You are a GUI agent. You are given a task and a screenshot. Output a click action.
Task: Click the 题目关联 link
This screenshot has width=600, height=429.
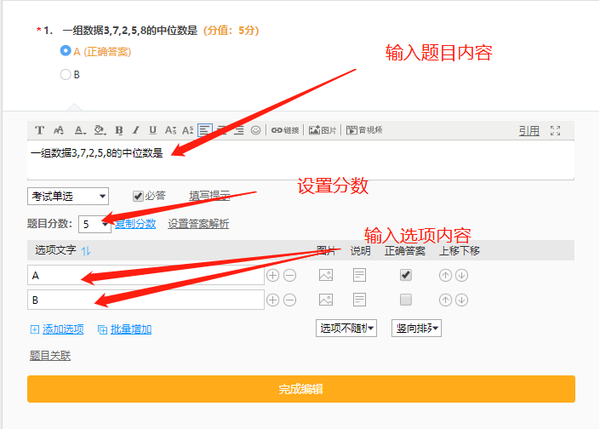(x=50, y=356)
